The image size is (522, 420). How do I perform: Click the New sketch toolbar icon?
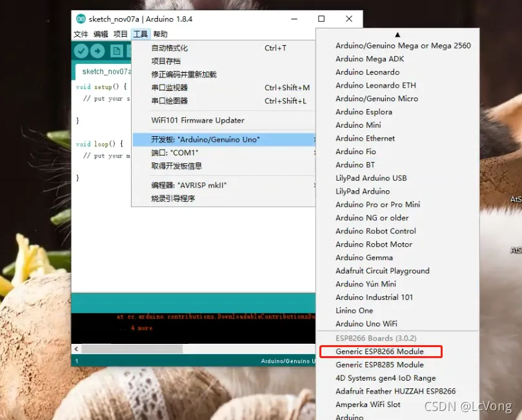click(117, 51)
